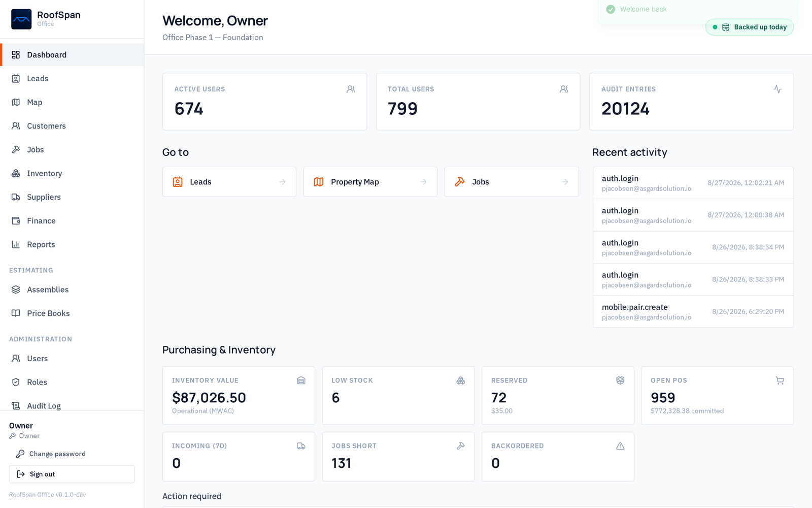The height and width of the screenshot is (508, 812).
Task: Open the Dashboard sidebar item
Action: pyautogui.click(x=72, y=55)
